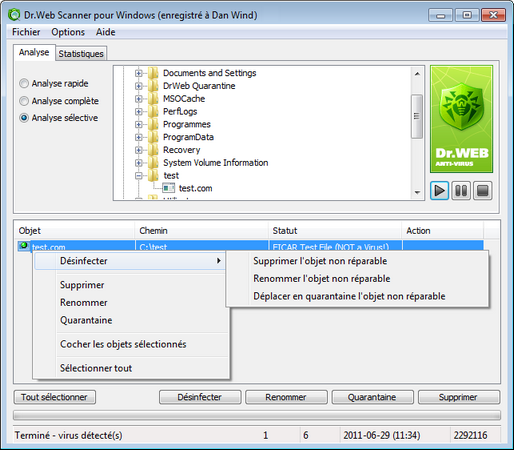Click the PerfLogs folder icon
This screenshot has width=514, height=450.
pos(153,111)
